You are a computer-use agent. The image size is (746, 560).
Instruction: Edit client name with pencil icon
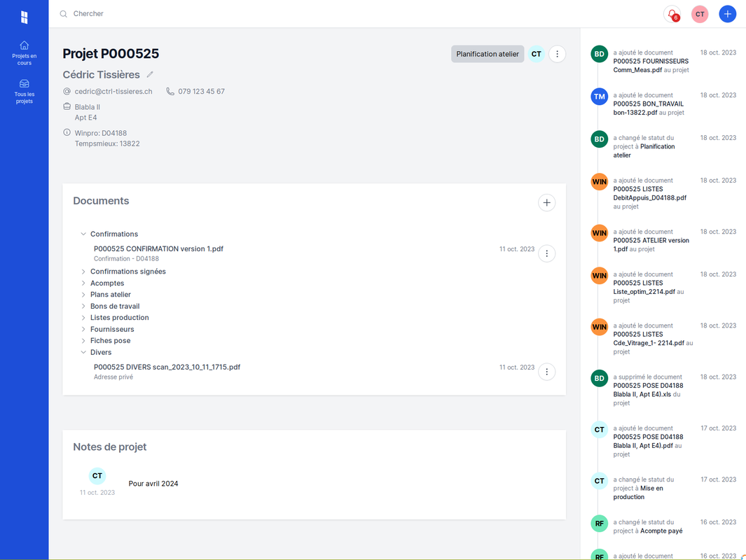pyautogui.click(x=150, y=75)
